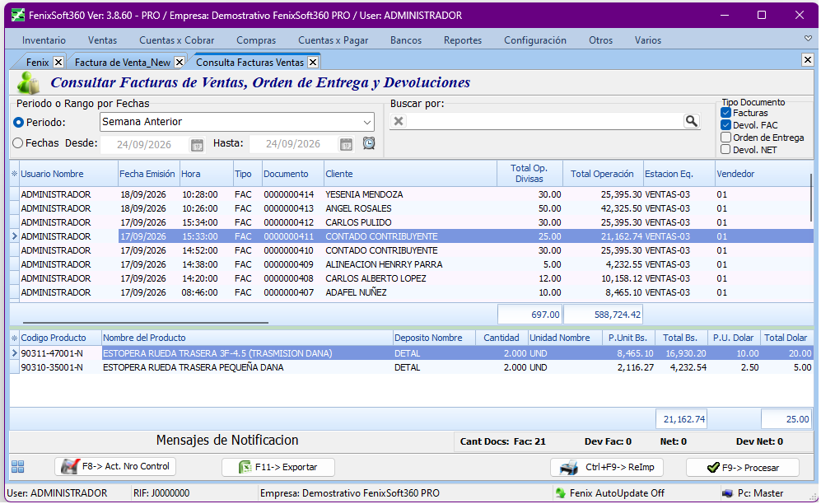The width and height of the screenshot is (821, 504).
Task: Click the invoices grid horizontal scrollbar
Action: tap(146, 322)
